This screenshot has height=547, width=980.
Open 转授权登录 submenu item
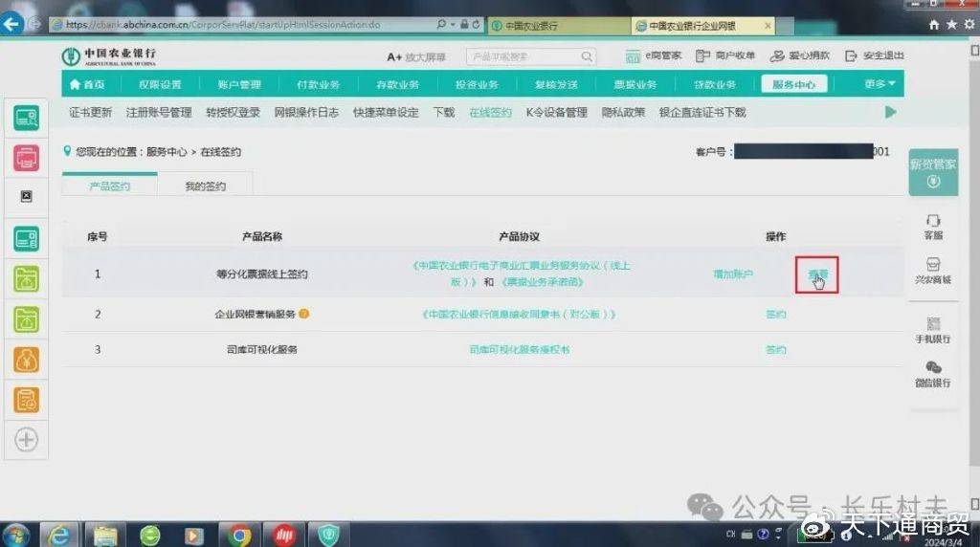(x=233, y=113)
